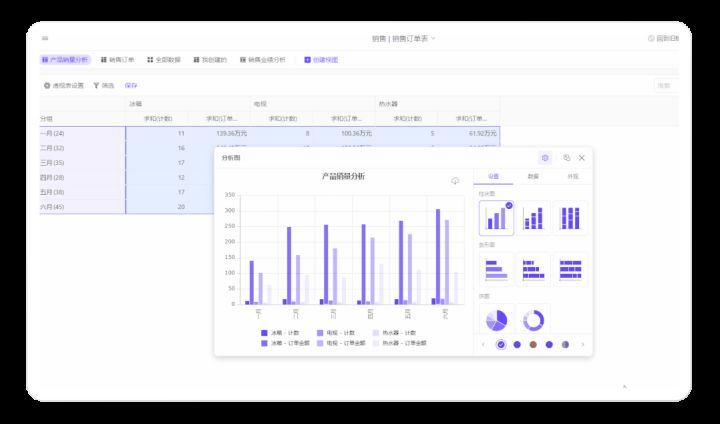This screenshot has width=720, height=424.
Task: Open the hamburger menu at top left
Action: click(45, 39)
